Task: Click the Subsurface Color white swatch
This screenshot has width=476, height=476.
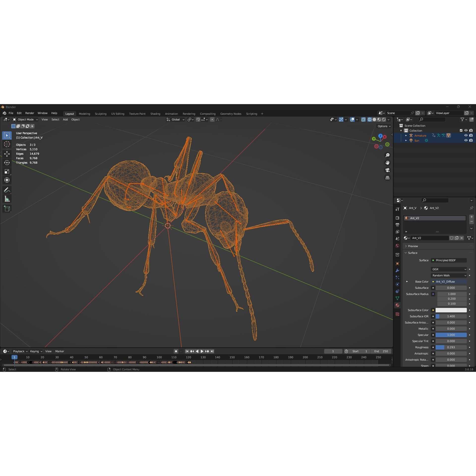Action: 451,310
